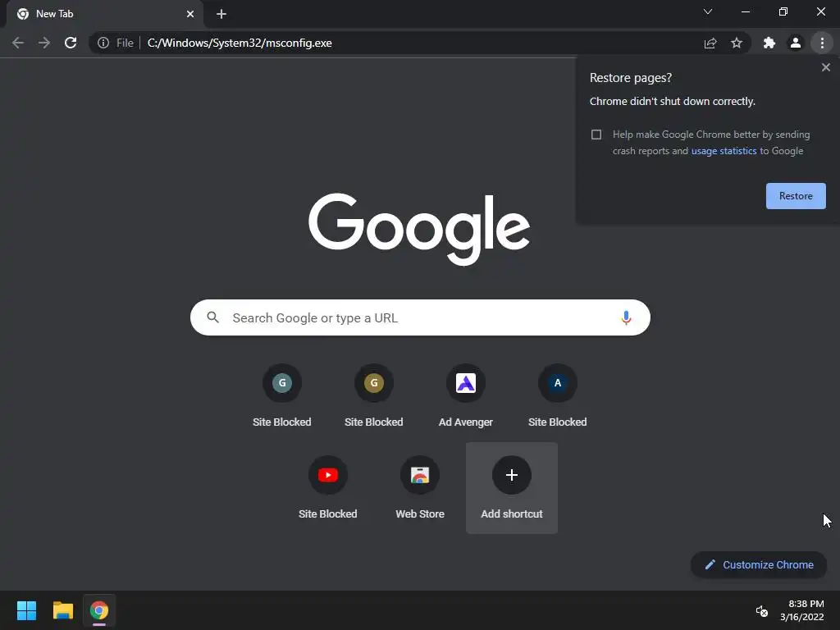Click the muted volume tray icon
840x630 pixels.
click(x=761, y=610)
